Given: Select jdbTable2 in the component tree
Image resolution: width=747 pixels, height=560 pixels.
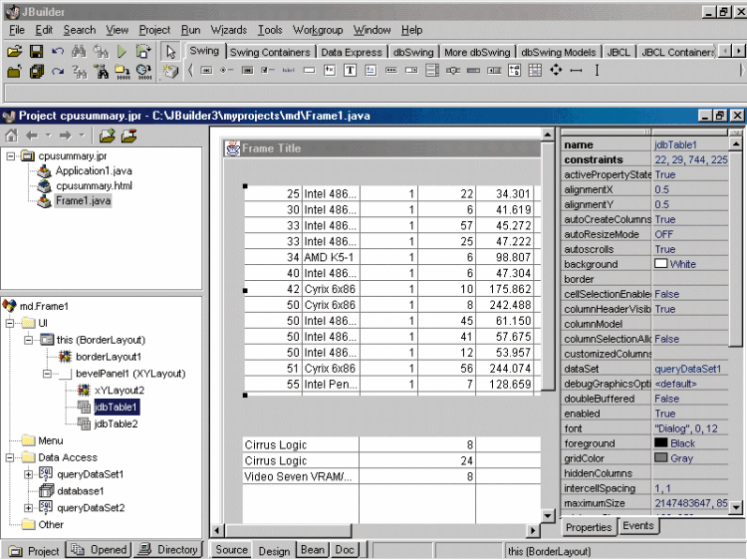Looking at the screenshot, I should pos(116,423).
